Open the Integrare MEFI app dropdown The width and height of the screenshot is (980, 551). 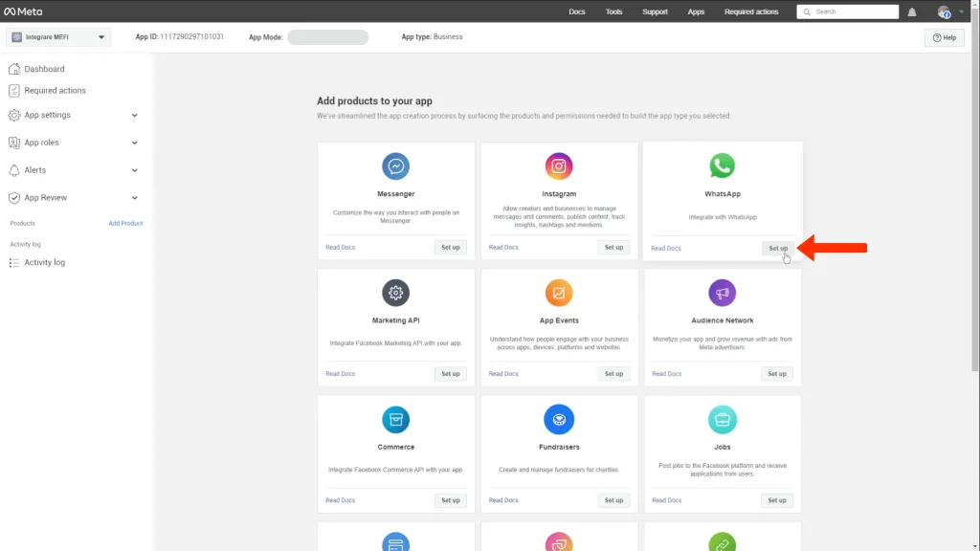pos(58,37)
